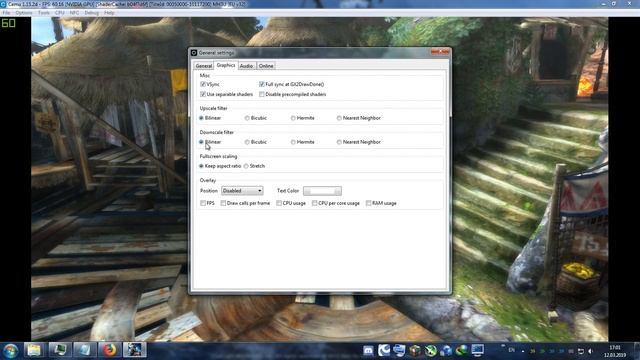Pick overlay Text Color swatch
This screenshot has width=640, height=360.
coord(322,191)
